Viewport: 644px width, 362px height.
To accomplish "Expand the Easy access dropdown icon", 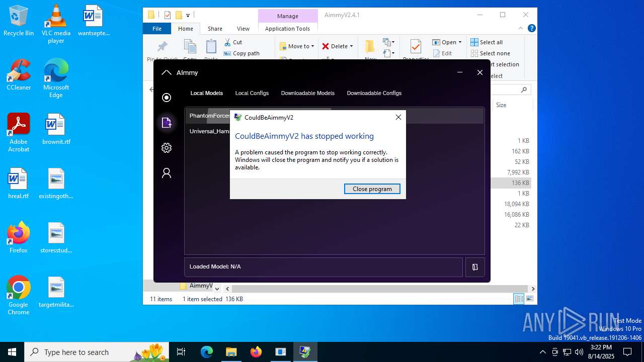I will 388,53.
